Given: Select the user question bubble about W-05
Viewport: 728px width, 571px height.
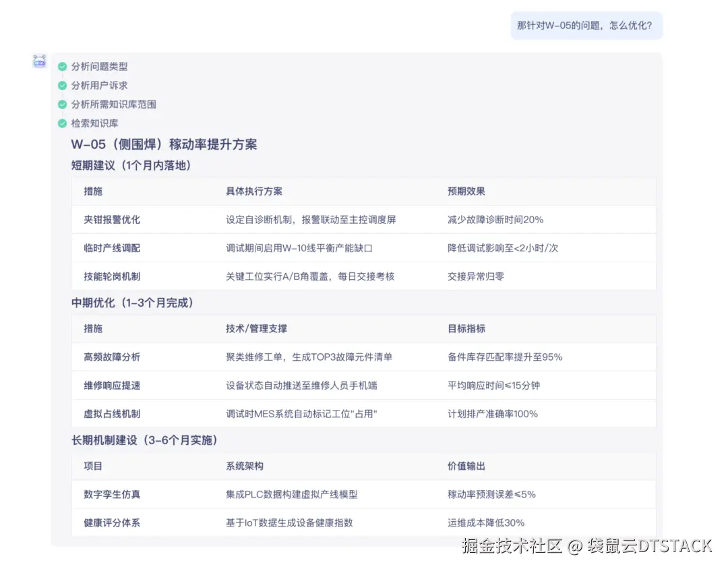Looking at the screenshot, I should click(x=586, y=25).
